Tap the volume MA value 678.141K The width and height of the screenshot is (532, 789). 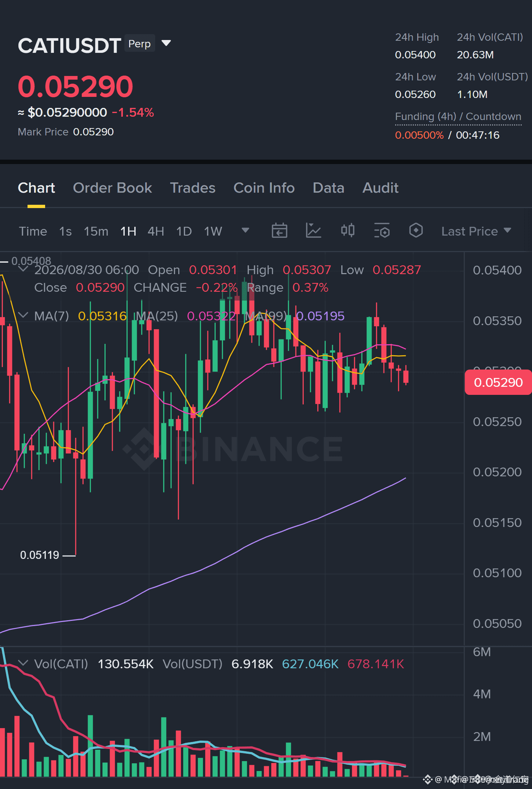376,664
